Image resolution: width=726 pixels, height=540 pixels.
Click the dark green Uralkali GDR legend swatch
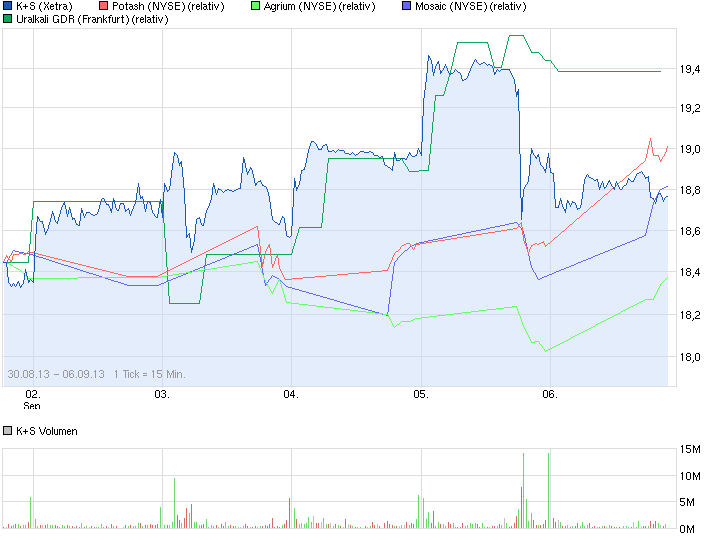[x=7, y=19]
